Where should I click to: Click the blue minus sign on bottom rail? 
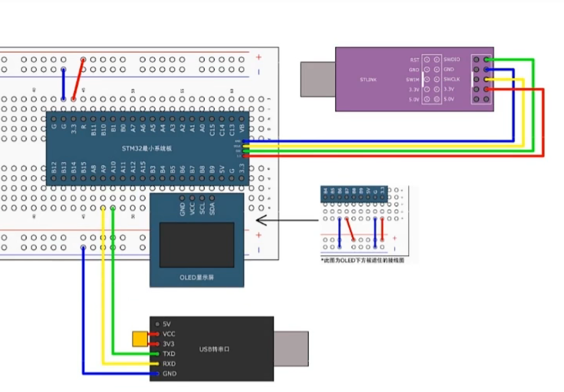pos(259,250)
